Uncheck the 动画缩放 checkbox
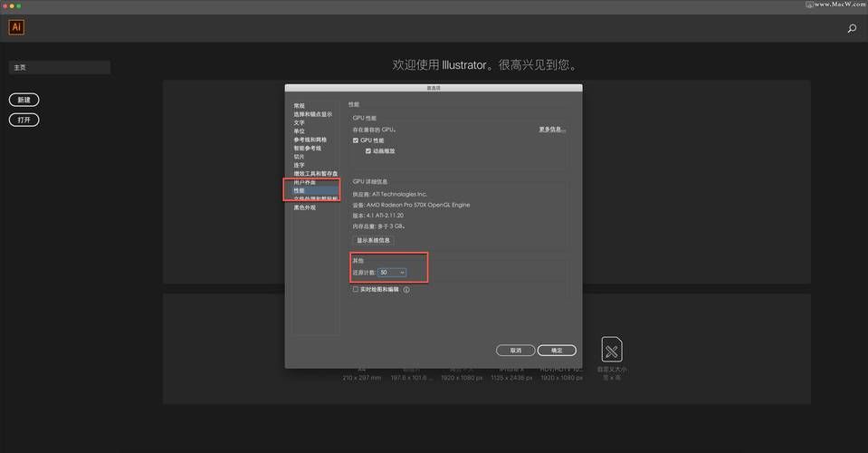 pos(368,151)
